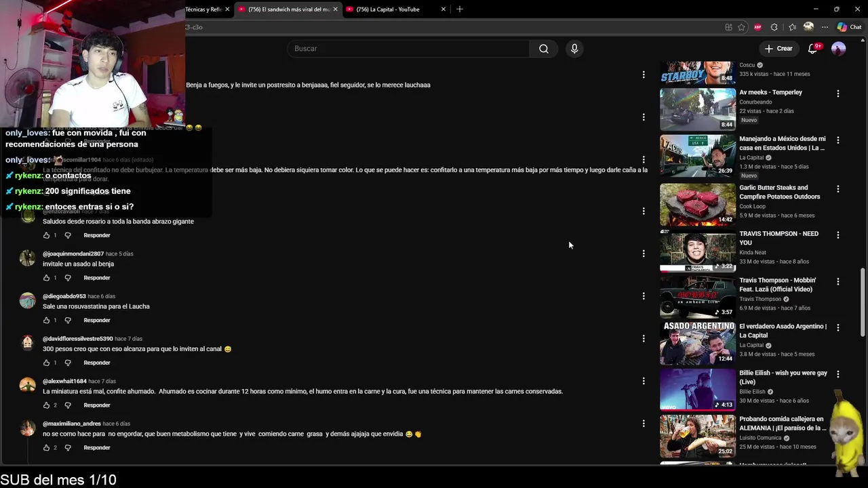Open options menu for Saludos desde rosario comment
Image resolution: width=868 pixels, height=488 pixels.
pyautogui.click(x=644, y=211)
